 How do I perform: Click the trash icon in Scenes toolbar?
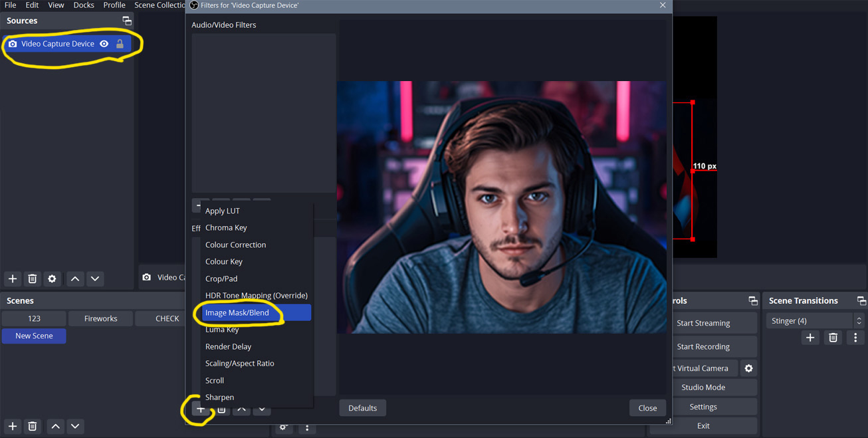pyautogui.click(x=32, y=426)
